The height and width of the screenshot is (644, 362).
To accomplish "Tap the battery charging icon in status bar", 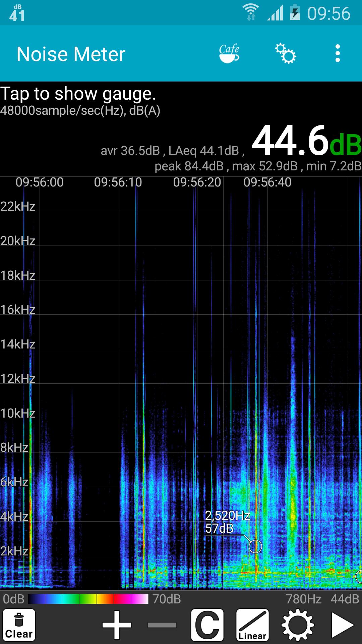I will (x=295, y=13).
